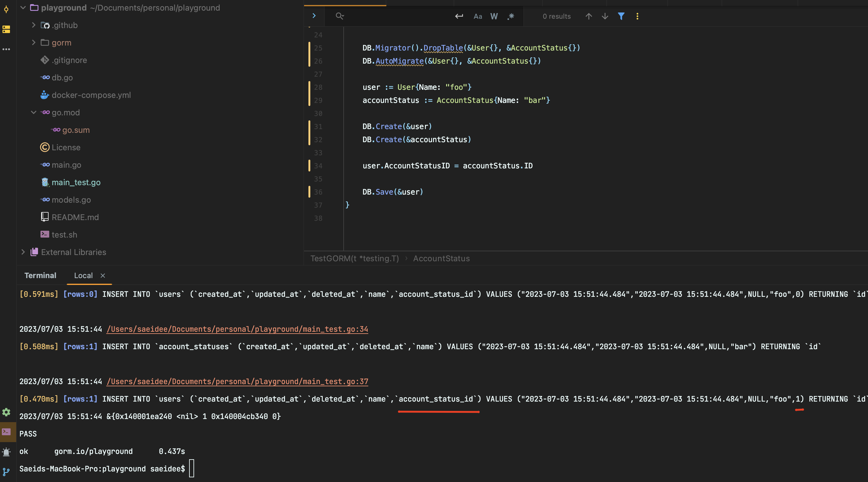This screenshot has width=868, height=482.
Task: Expand the gorm folder
Action: (x=33, y=42)
